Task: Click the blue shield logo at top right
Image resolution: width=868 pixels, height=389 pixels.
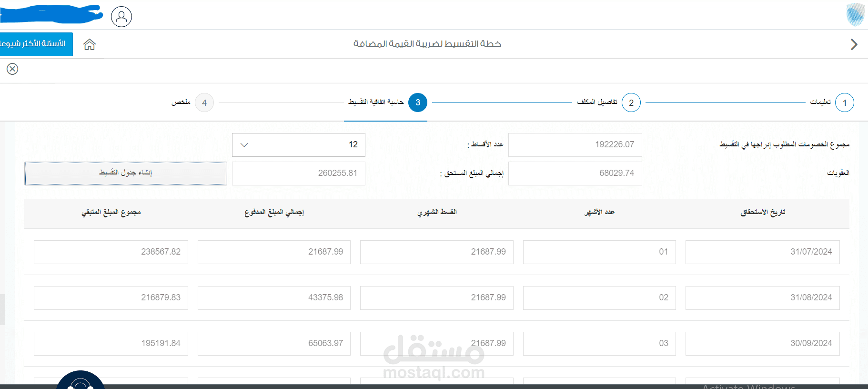Action: pyautogui.click(x=855, y=14)
